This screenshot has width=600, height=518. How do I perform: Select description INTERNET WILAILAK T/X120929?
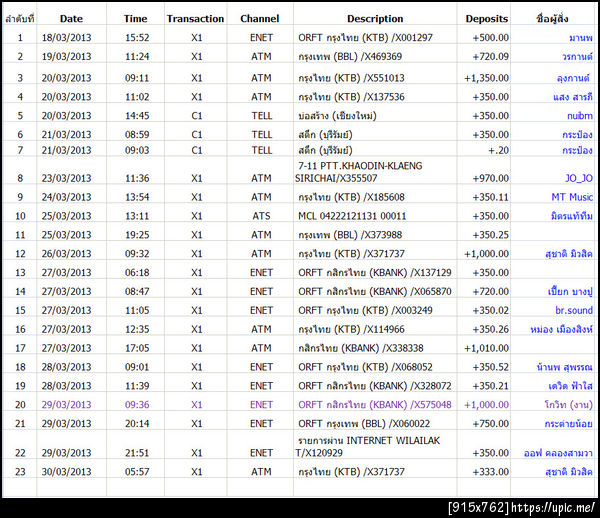368,447
